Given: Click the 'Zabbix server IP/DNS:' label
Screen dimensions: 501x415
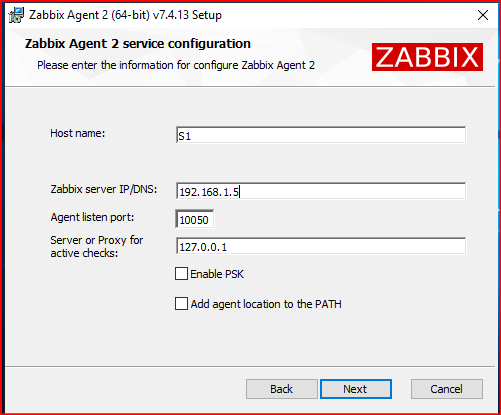Looking at the screenshot, I should 104,189.
